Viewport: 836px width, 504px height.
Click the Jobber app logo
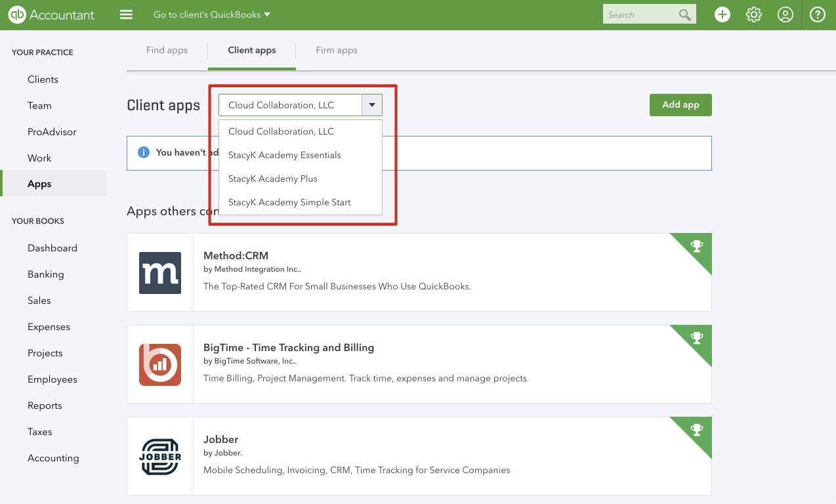pyautogui.click(x=160, y=456)
